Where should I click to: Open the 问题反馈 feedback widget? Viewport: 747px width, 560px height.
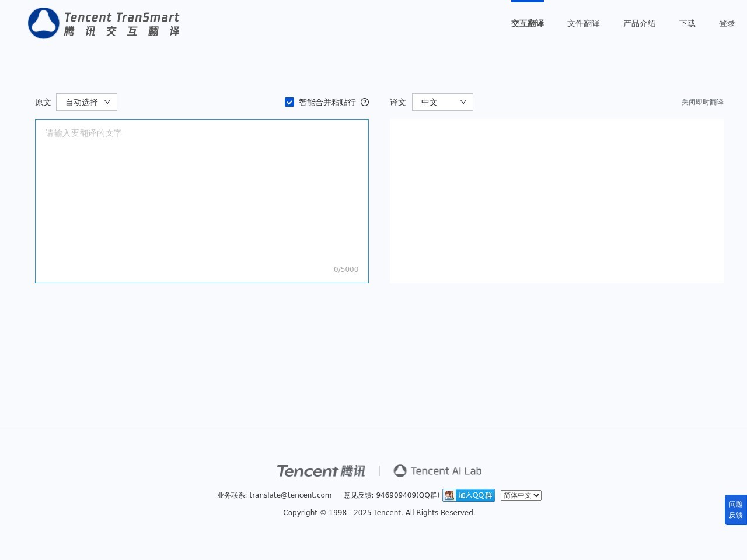coord(735,509)
